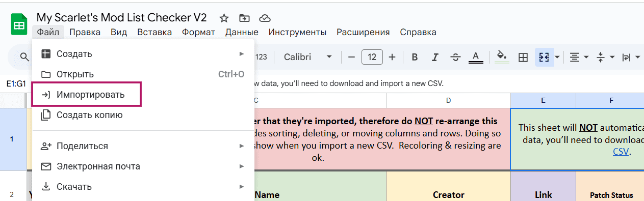This screenshot has width=644, height=201.
Task: Open the Google Sheets home icon
Action: click(19, 25)
